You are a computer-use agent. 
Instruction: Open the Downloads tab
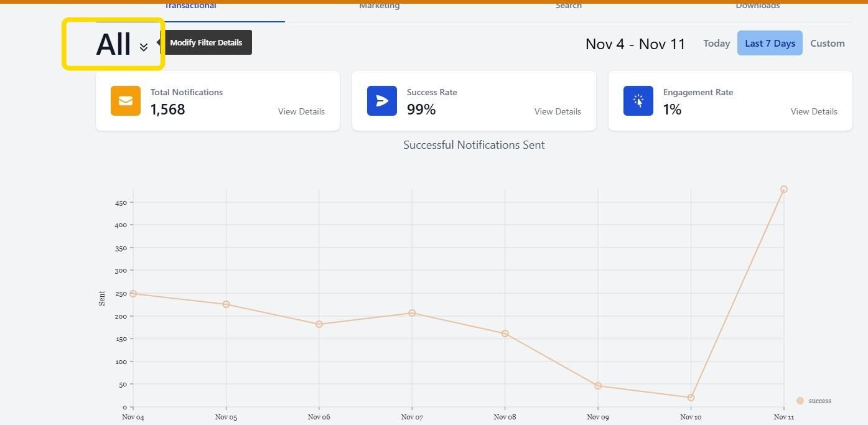[x=757, y=6]
